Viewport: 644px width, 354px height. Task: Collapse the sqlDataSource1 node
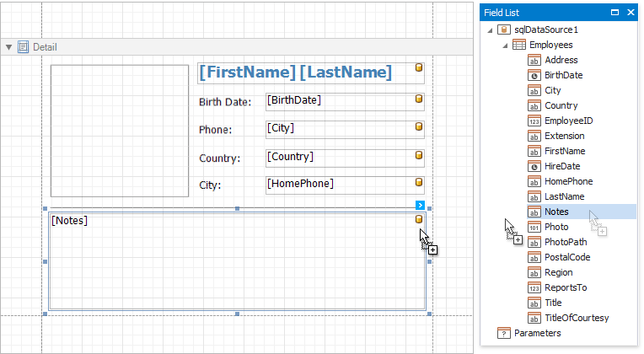pos(491,30)
